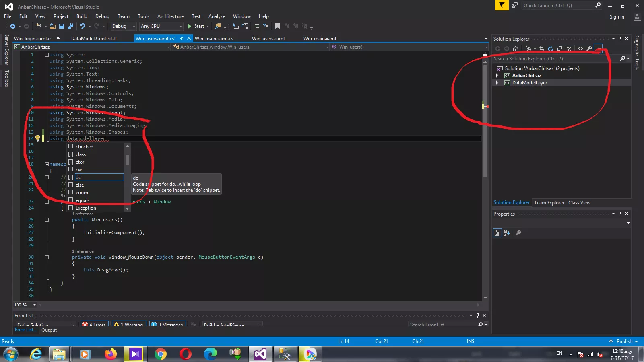Open the AnbarChitsaz.window.Win_users type dropdown
The height and width of the screenshot is (362, 644).
tap(251, 47)
